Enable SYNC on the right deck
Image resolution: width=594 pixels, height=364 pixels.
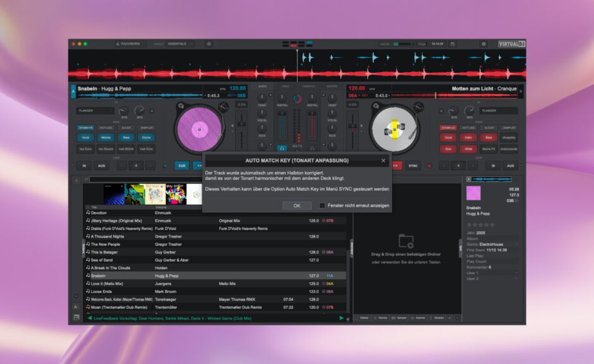pos(413,166)
